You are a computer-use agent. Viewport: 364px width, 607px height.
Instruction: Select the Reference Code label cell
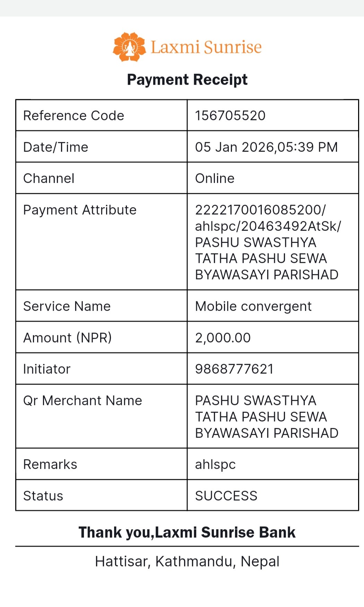pos(102,115)
